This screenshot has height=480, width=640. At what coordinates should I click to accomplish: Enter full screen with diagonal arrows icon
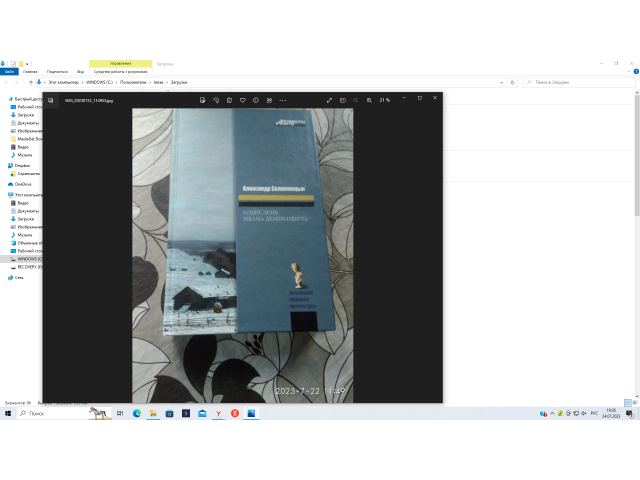pyautogui.click(x=329, y=100)
